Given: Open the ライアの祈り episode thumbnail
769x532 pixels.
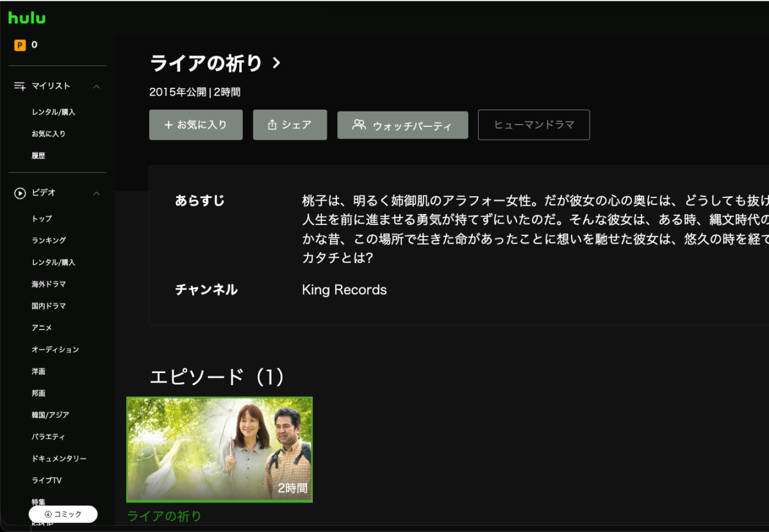Looking at the screenshot, I should click(219, 449).
